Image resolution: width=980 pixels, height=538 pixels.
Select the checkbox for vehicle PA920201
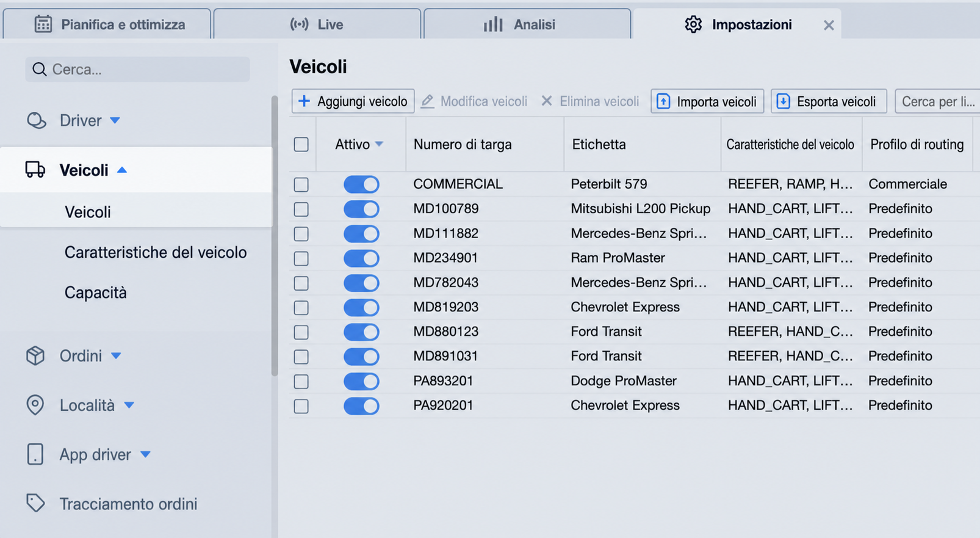point(301,406)
